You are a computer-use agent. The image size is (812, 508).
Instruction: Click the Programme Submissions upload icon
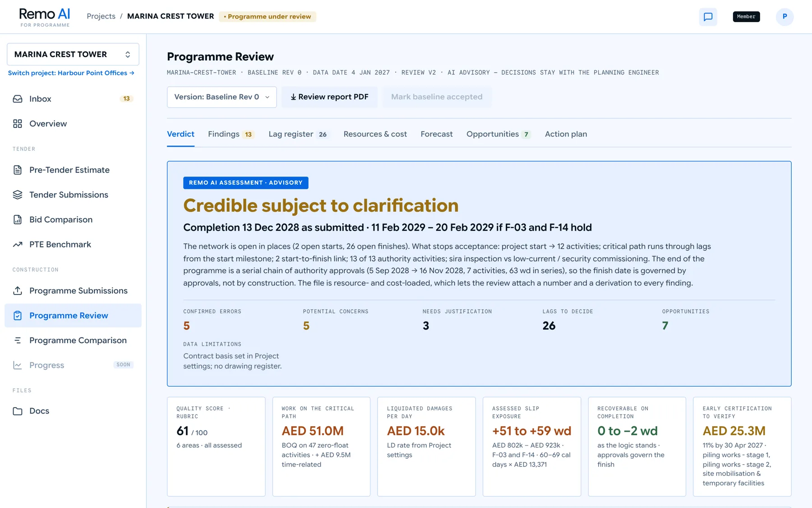(18, 291)
